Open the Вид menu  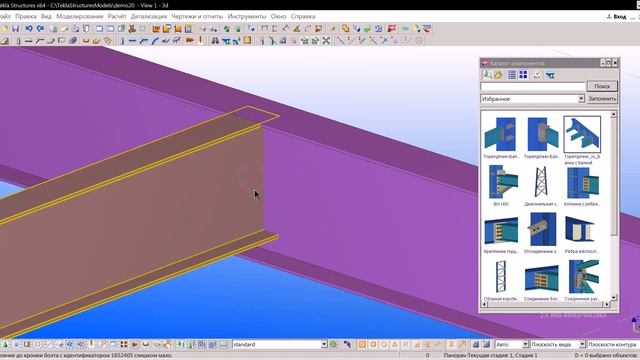click(x=46, y=16)
